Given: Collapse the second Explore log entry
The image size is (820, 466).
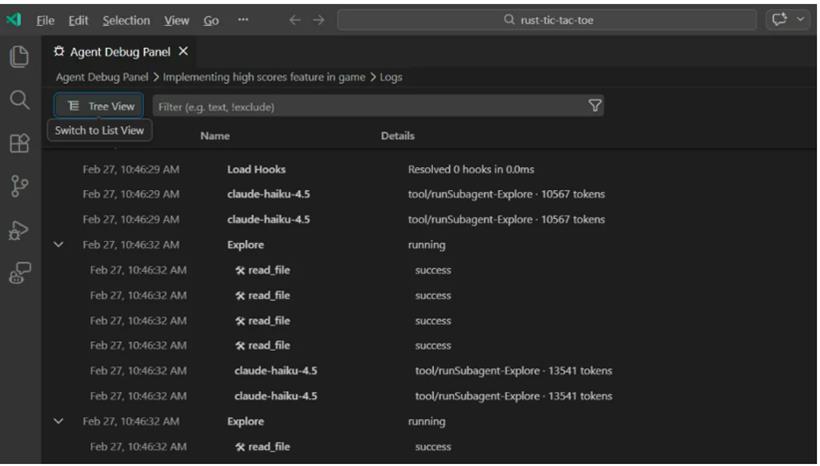Looking at the screenshot, I should point(58,422).
